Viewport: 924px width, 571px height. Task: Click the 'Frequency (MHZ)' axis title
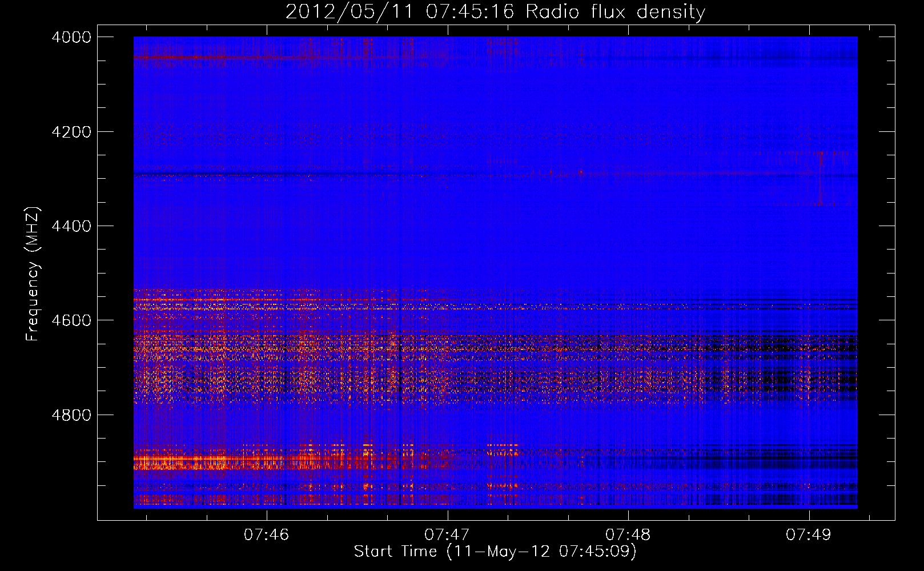pyautogui.click(x=33, y=274)
